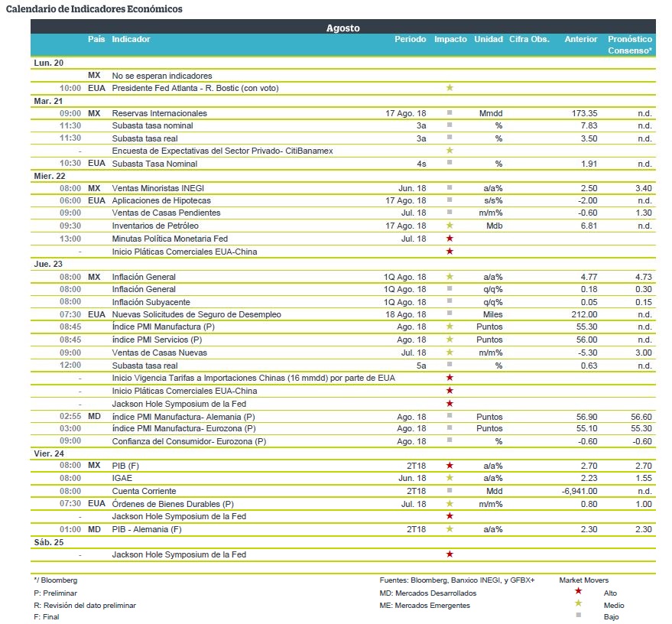Click 'Inicio Pláticas Comerciales EUA-China' under Mier. 22
This screenshot has width=672, height=624.
pyautogui.click(x=185, y=252)
